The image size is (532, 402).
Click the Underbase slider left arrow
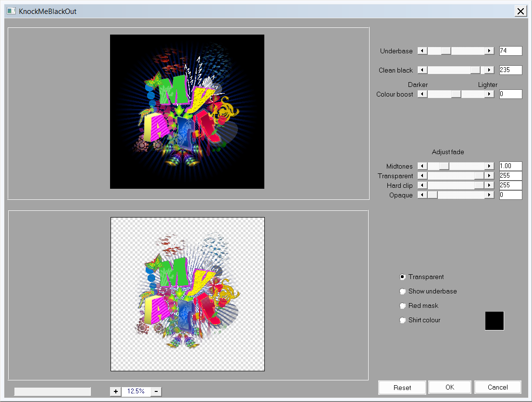tap(422, 51)
